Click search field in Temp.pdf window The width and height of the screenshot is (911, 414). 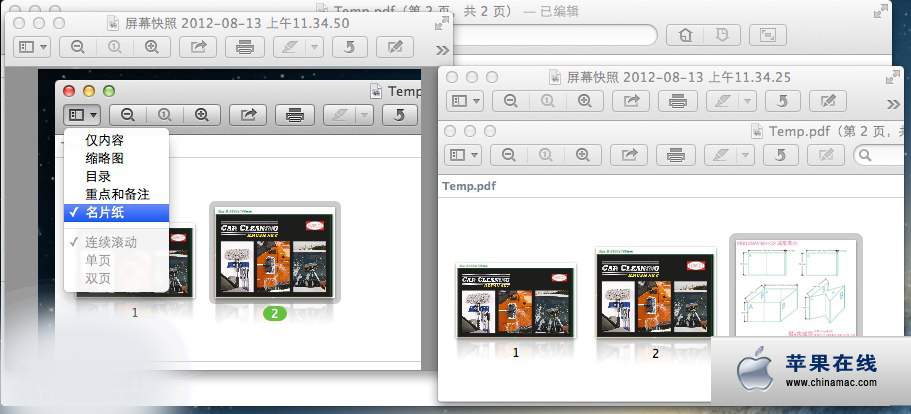[880, 155]
